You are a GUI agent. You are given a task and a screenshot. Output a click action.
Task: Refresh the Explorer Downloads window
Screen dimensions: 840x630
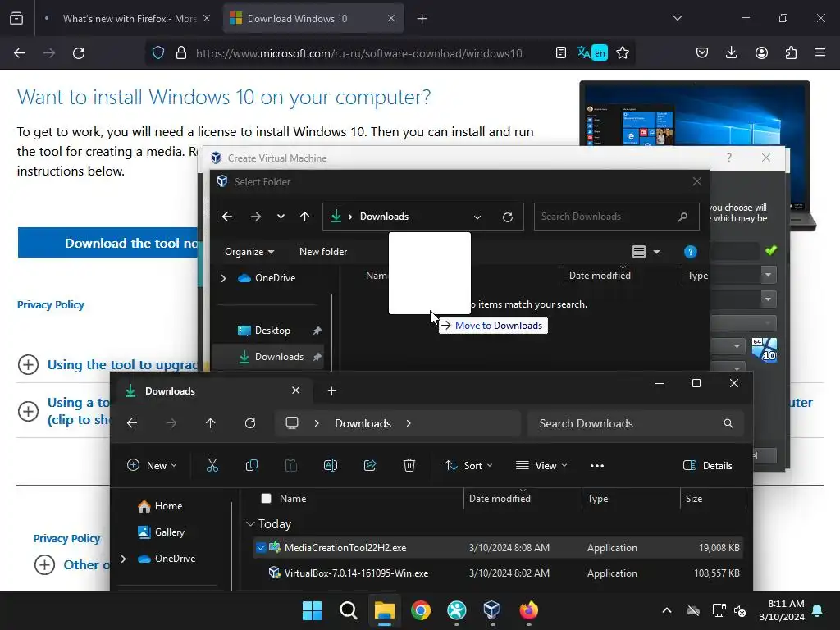tap(250, 423)
